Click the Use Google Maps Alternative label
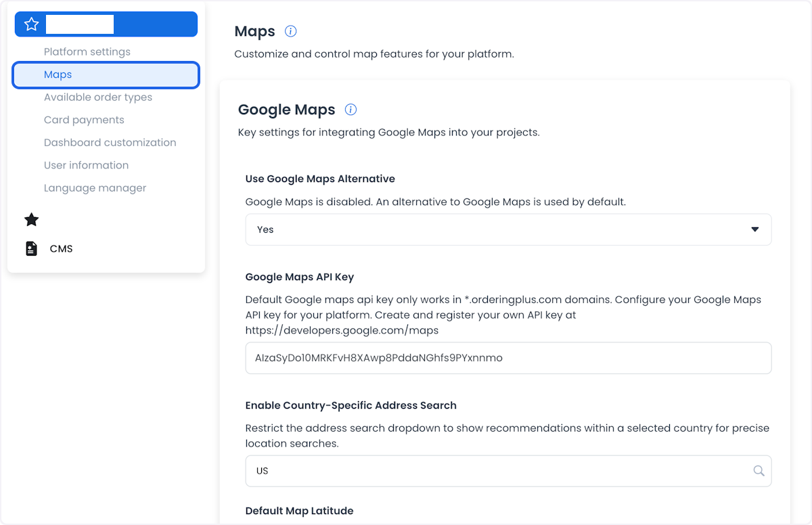 [x=320, y=179]
